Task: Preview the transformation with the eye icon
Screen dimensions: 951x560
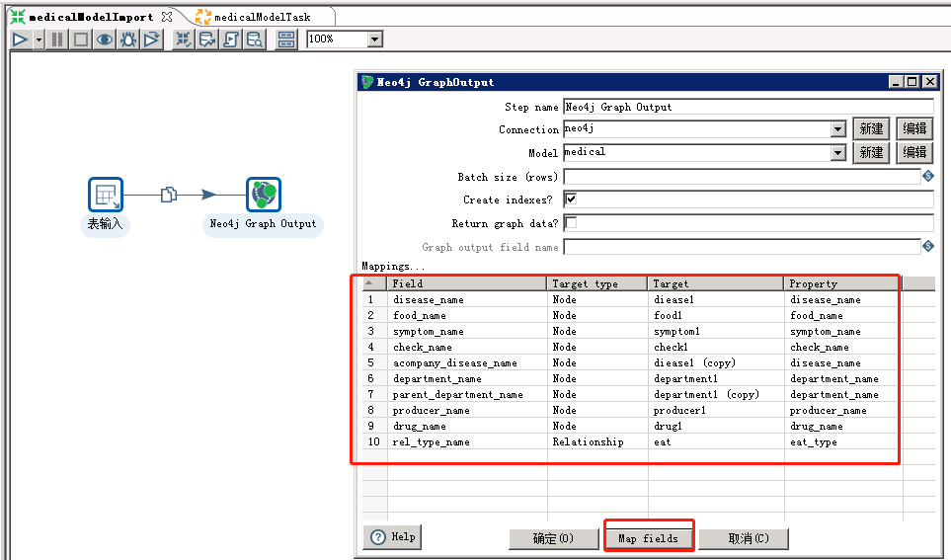Action: coord(105,40)
